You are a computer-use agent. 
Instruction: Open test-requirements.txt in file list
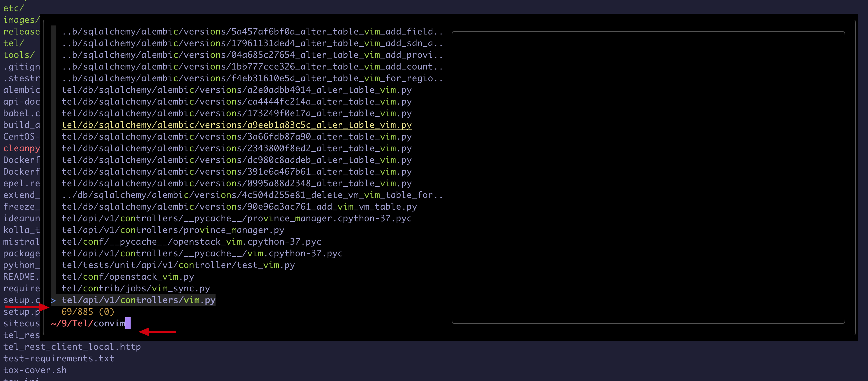(x=59, y=358)
